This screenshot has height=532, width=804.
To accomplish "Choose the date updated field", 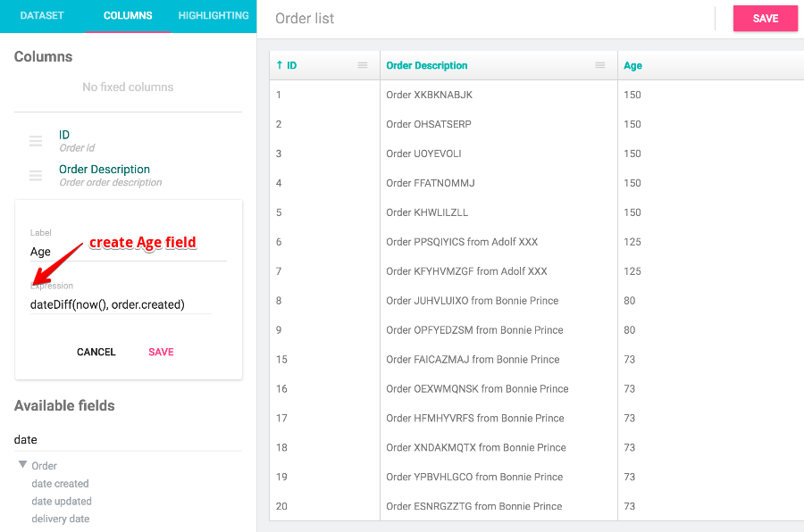I will [62, 502].
